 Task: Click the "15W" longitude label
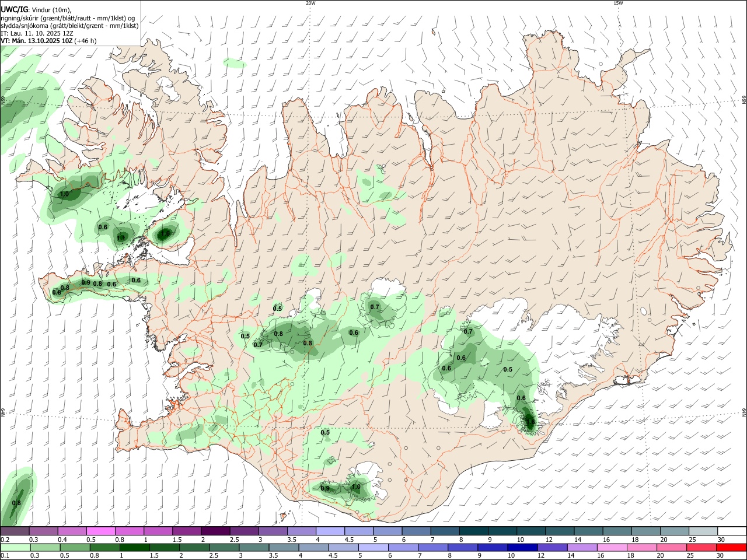618,3
